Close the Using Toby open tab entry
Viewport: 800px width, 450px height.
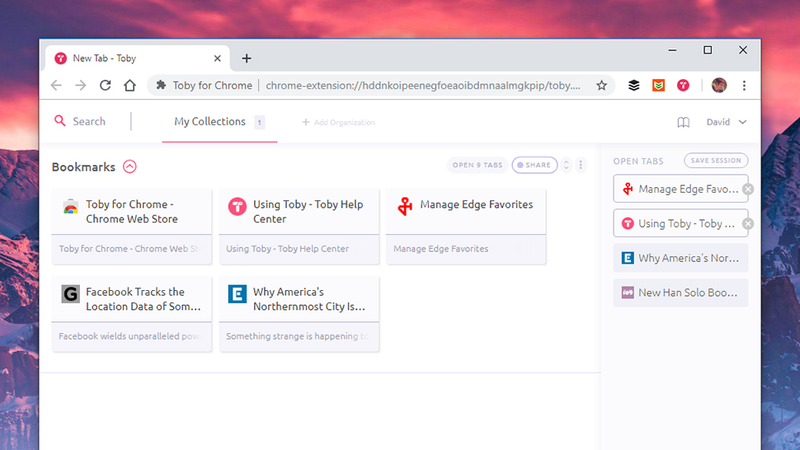point(748,223)
